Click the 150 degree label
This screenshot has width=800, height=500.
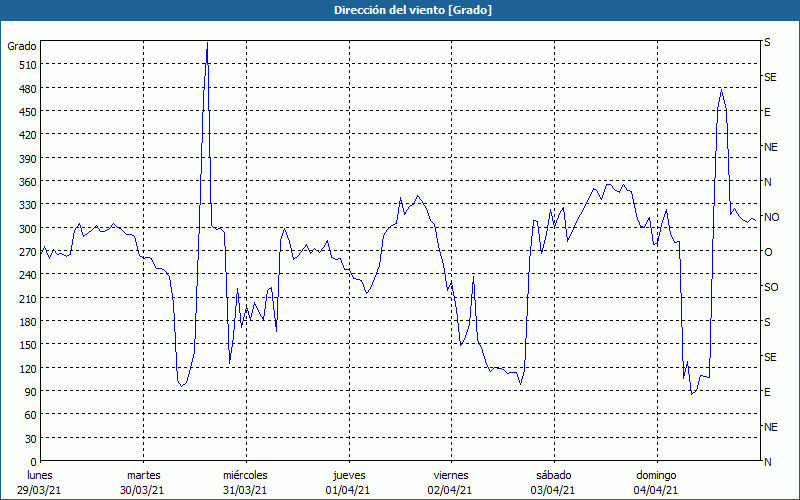27,345
